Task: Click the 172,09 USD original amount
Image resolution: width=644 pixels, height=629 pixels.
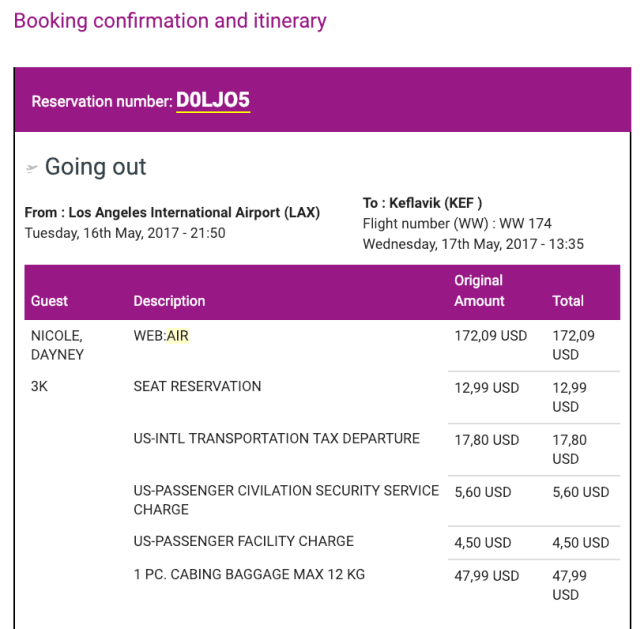Action: click(490, 336)
